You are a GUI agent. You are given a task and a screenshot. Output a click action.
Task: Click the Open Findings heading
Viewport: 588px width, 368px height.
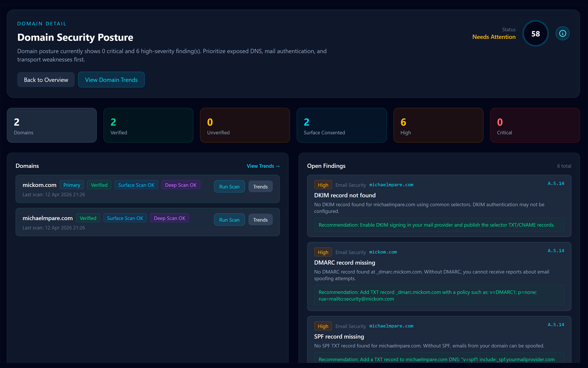(x=326, y=166)
